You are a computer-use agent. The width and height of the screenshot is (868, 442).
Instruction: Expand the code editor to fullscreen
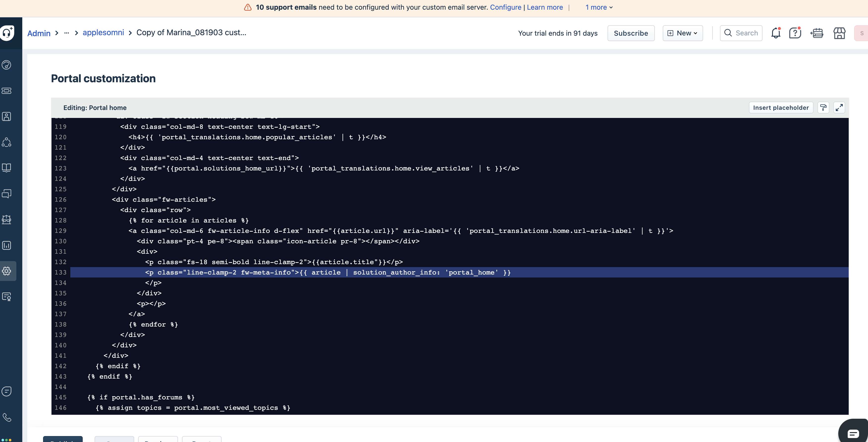839,108
